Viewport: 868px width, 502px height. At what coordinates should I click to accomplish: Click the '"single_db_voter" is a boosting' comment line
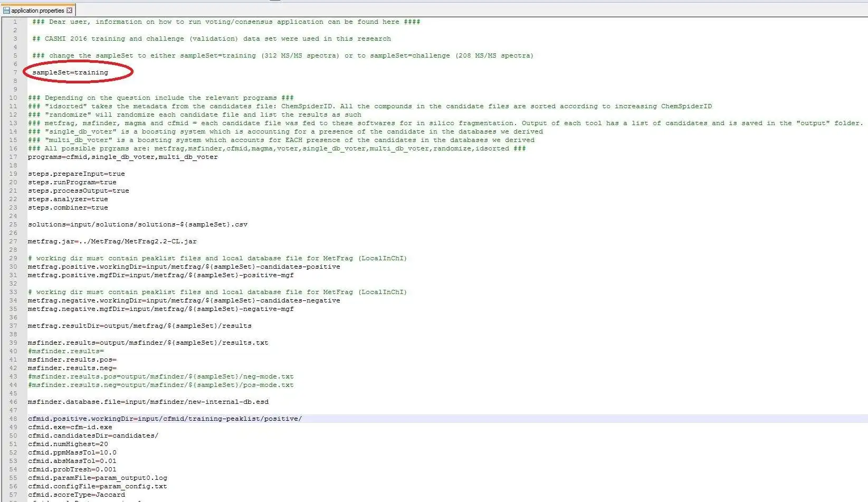285,131
